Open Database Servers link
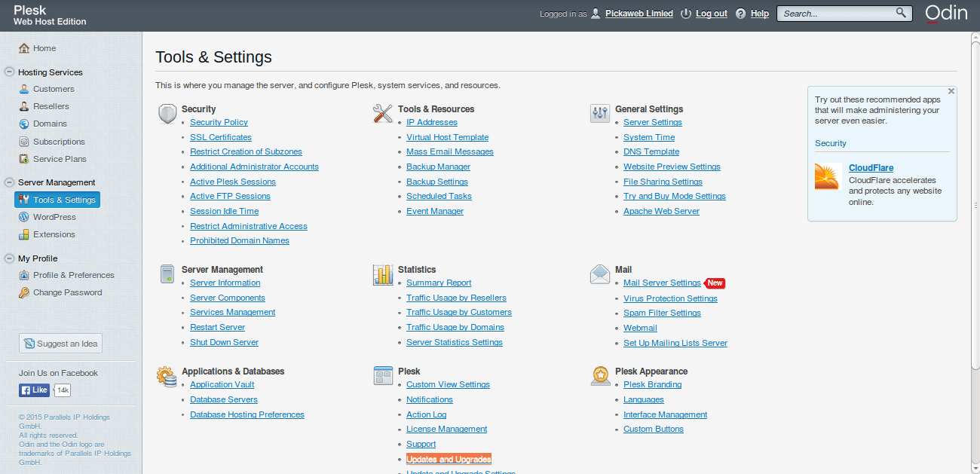The width and height of the screenshot is (980, 474). point(224,399)
